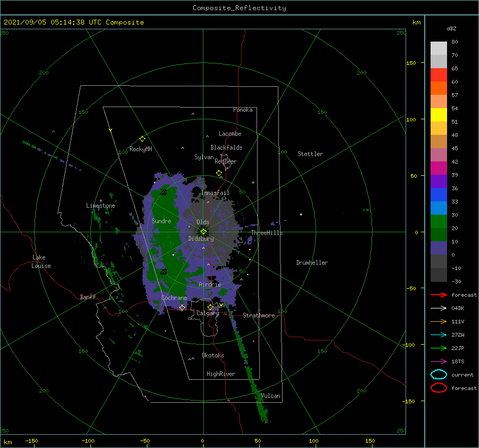The image size is (479, 448).
Task: Click the -150 tick on the bottom axis
Action: tap(31, 441)
